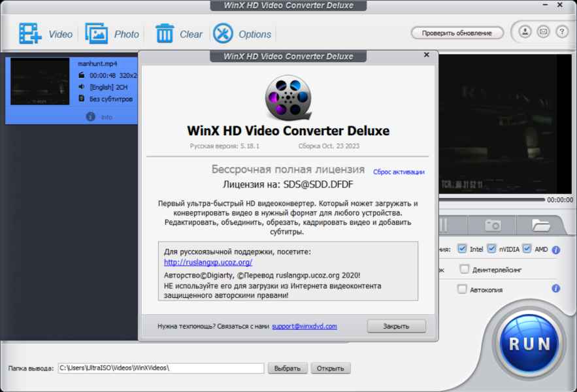
Task: Click the support@winxdvd.com link
Action: point(305,326)
